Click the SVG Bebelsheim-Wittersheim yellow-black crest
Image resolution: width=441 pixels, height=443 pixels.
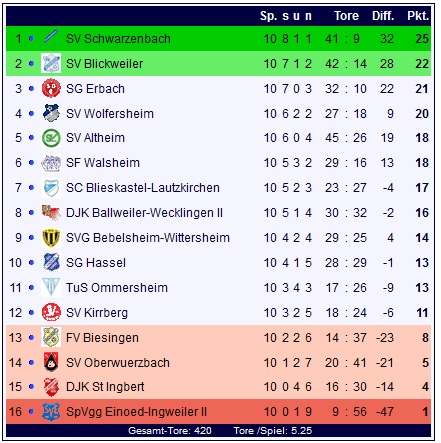51,238
